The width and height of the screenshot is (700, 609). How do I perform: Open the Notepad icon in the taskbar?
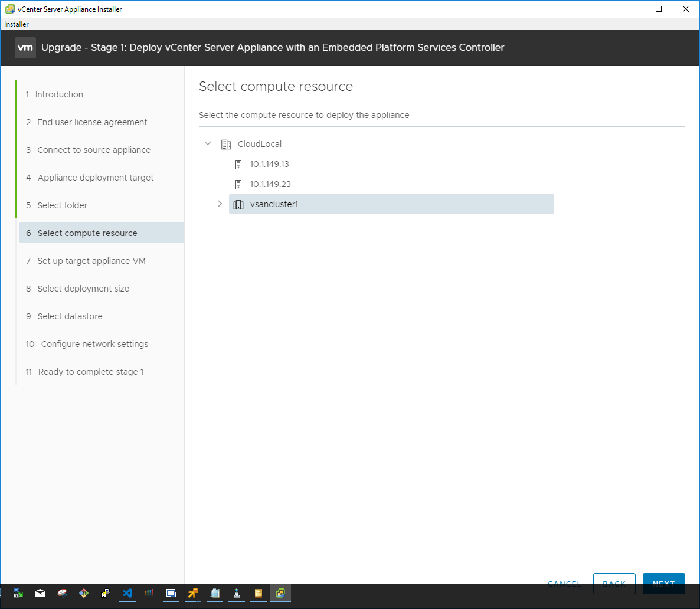[215, 593]
